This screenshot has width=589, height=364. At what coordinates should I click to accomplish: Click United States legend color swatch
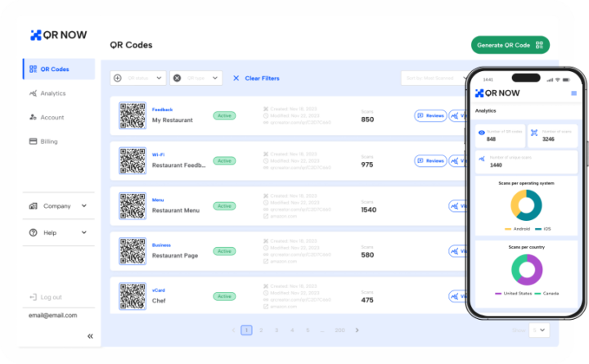coord(498,294)
